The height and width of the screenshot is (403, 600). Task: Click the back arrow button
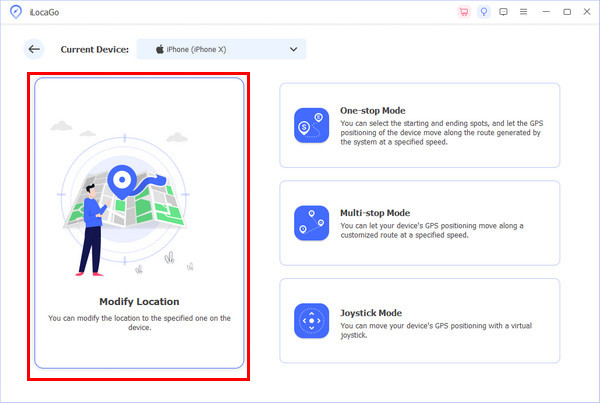(x=35, y=49)
